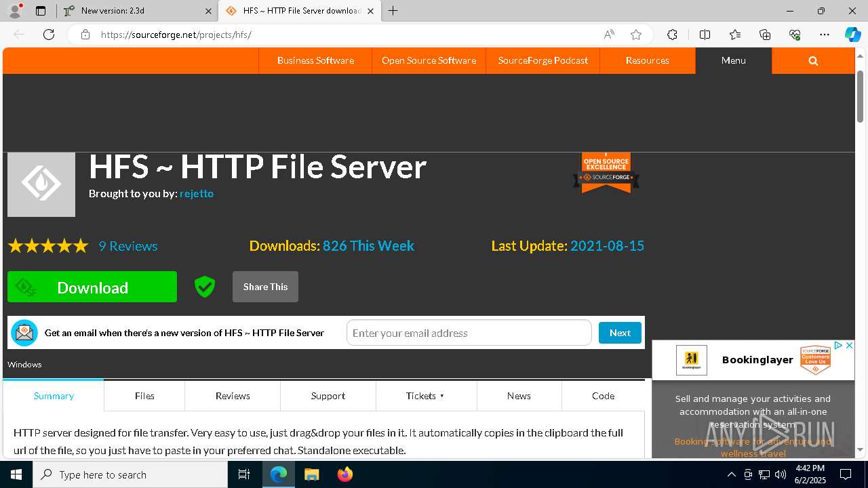Open the site Menu dropdown
The image size is (868, 488).
tap(733, 60)
